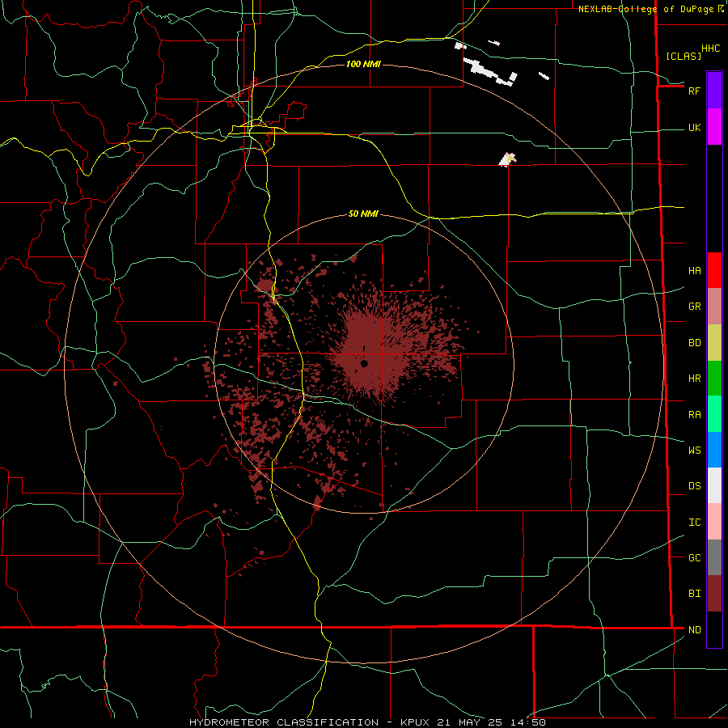Click the IC legend label
The height and width of the screenshot is (728, 728).
694,523
